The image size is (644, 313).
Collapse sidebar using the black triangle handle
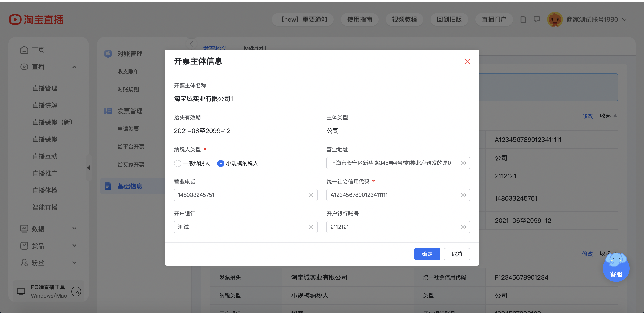(89, 168)
